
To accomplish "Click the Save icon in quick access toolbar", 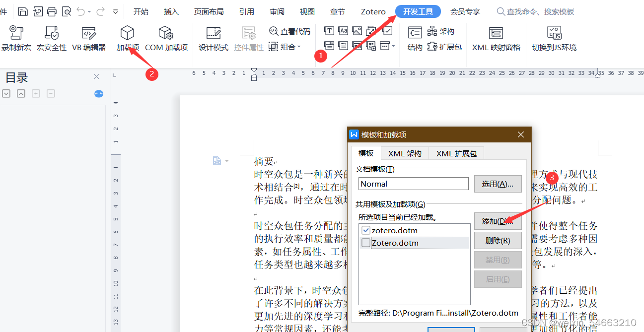I will [x=23, y=11].
